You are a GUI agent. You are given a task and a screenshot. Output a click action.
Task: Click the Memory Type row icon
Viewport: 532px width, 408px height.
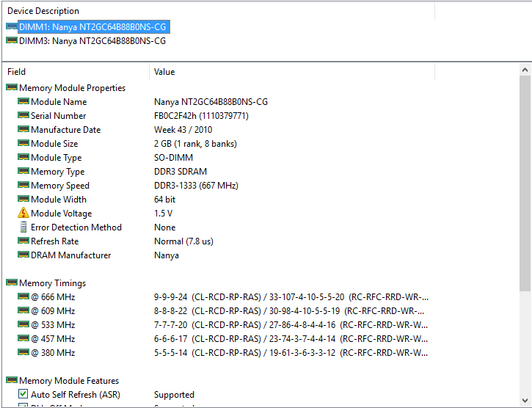click(23, 171)
